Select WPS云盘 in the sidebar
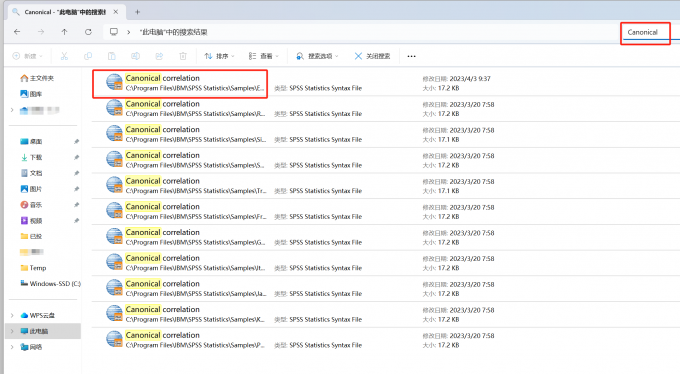Viewport: 680px width, 374px height. tap(38, 315)
